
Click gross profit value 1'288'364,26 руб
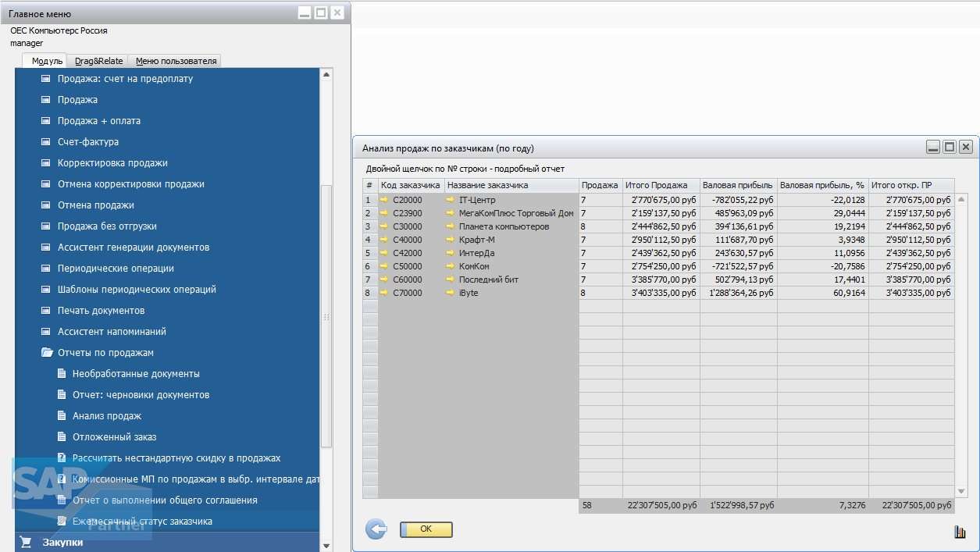click(739, 293)
